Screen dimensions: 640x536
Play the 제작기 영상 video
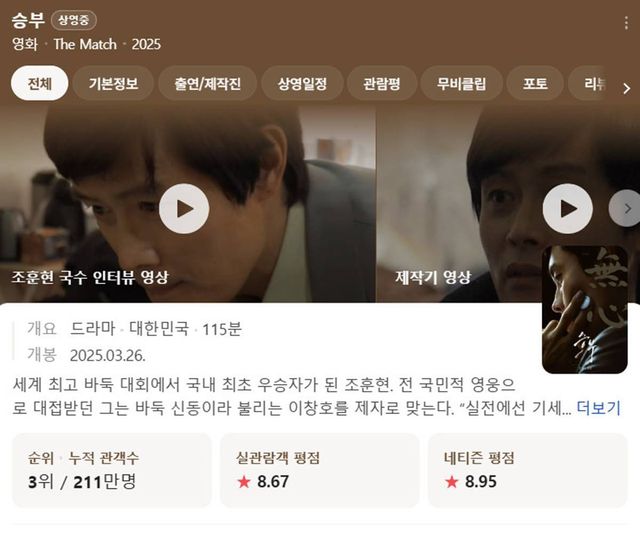(x=568, y=209)
